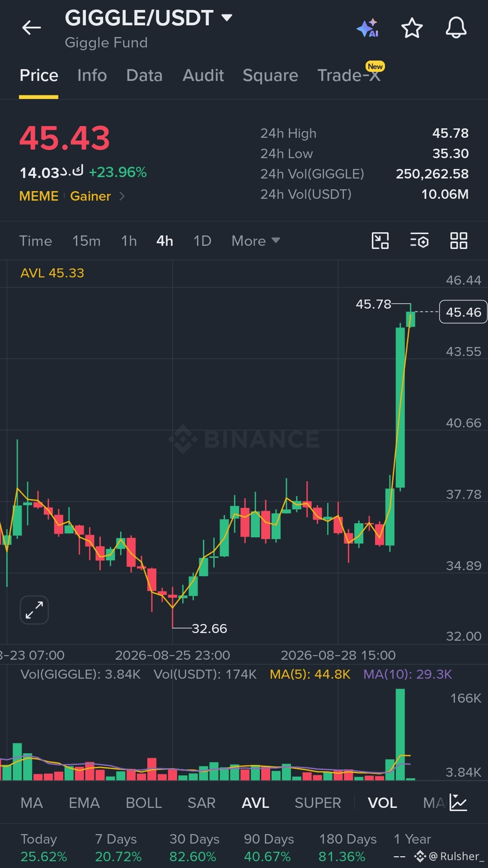Open the More timeframes dropdown

pos(256,241)
